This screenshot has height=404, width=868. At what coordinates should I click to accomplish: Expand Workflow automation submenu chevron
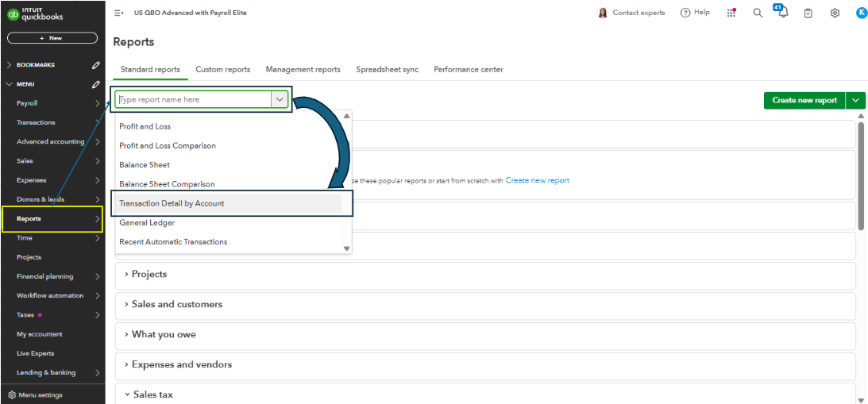97,295
